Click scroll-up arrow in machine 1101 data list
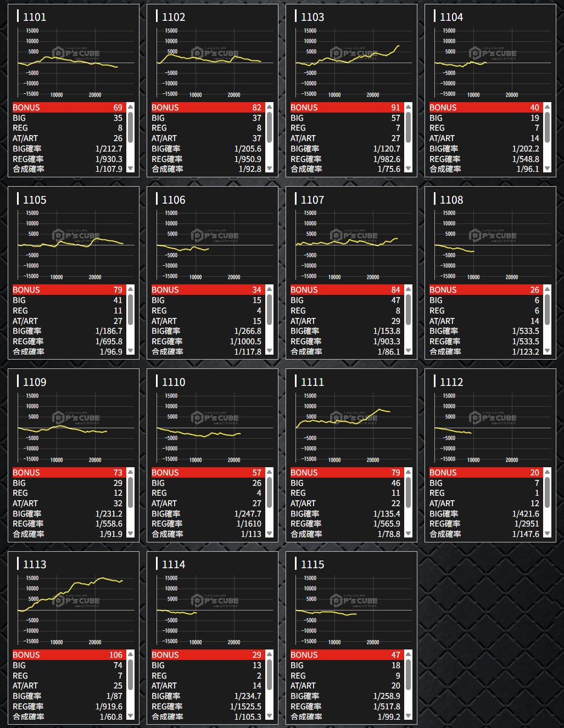 pos(131,107)
